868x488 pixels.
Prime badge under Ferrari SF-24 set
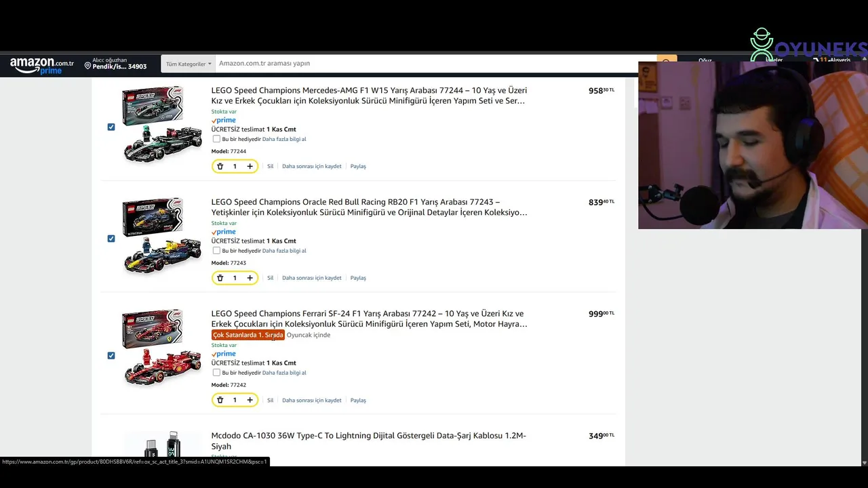(223, 354)
